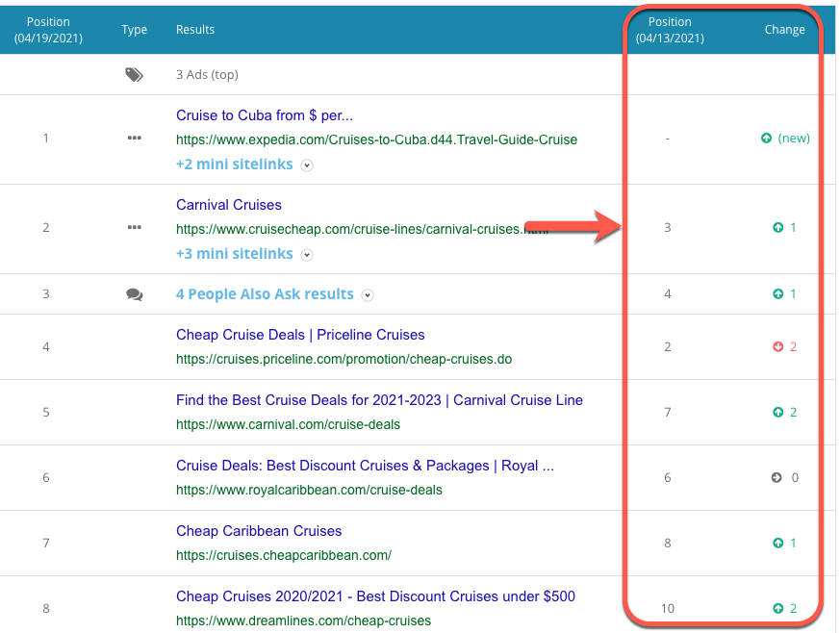Click the green up arrow marked (new)
840x633 pixels.
click(767, 139)
